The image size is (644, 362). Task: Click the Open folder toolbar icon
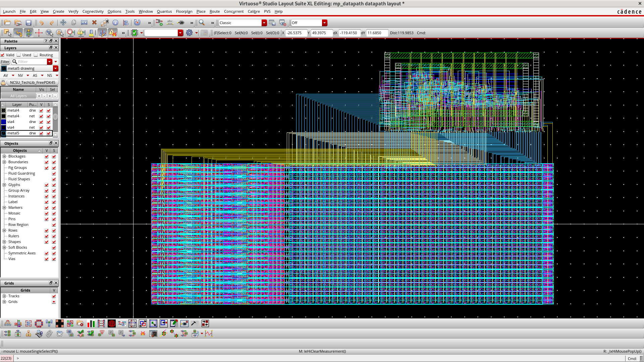(x=7, y=23)
